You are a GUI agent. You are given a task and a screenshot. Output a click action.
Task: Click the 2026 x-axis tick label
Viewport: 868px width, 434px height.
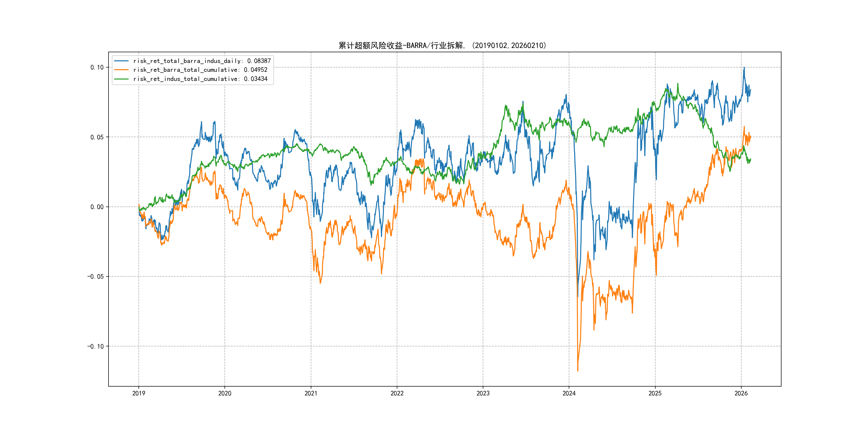click(x=741, y=393)
